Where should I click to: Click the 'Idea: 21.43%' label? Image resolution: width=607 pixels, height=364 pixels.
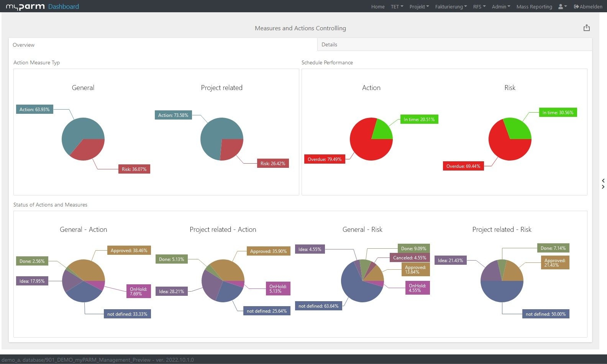coord(450,260)
